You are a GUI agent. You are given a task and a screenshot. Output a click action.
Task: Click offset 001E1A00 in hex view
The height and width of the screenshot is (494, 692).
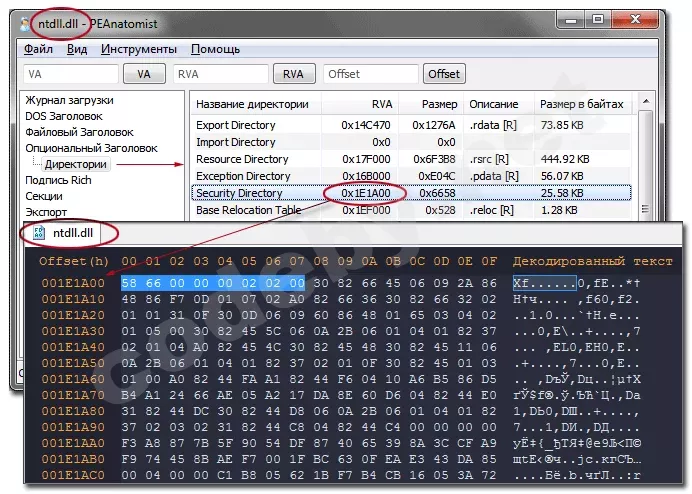tap(73, 283)
